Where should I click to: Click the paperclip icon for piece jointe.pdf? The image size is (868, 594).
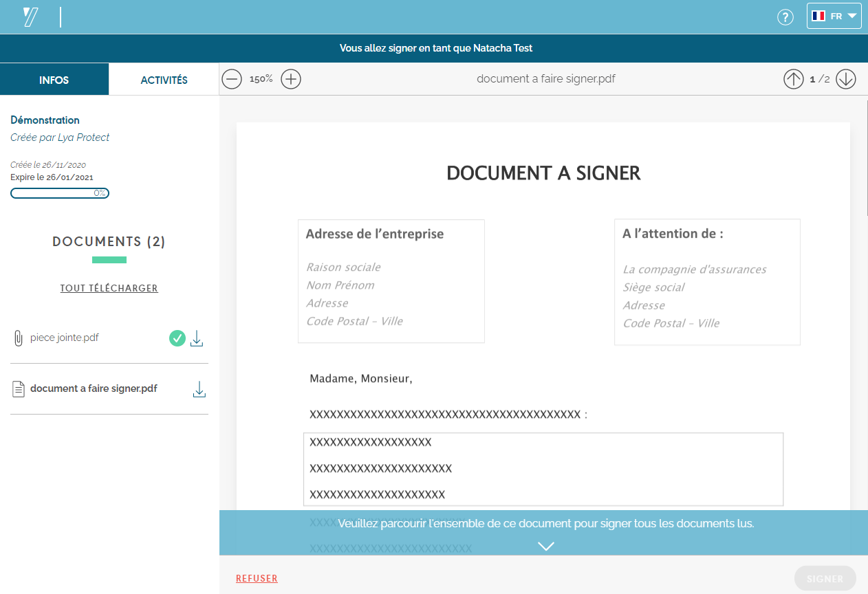(18, 338)
